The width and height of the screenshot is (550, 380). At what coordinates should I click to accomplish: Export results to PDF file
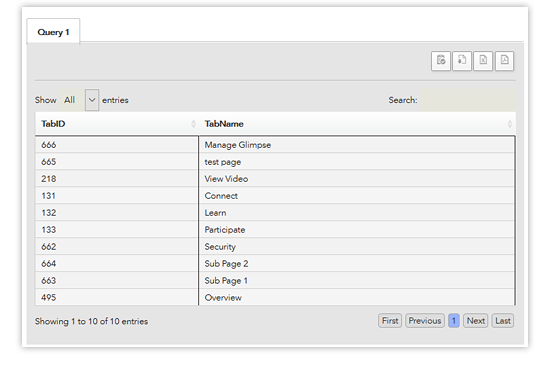click(504, 61)
